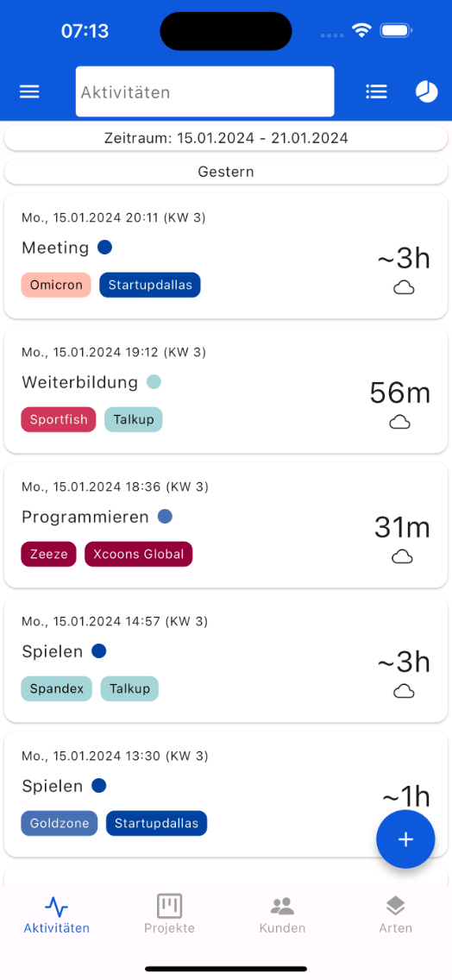
Task: Open the Zeitraum date range selector
Action: (226, 138)
